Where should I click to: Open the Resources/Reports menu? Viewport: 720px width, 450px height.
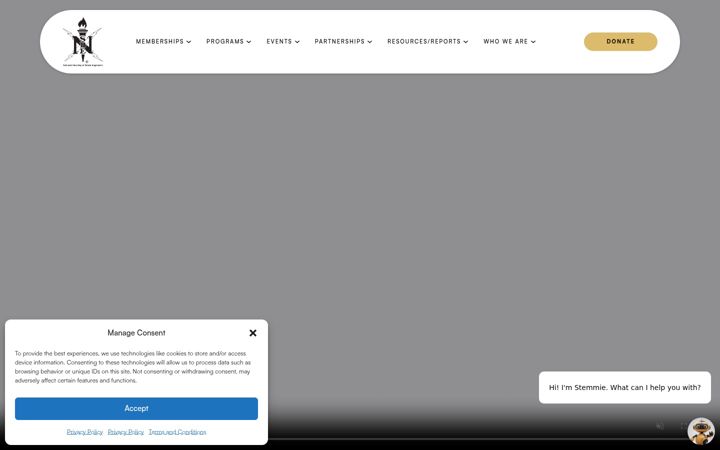pyautogui.click(x=423, y=41)
